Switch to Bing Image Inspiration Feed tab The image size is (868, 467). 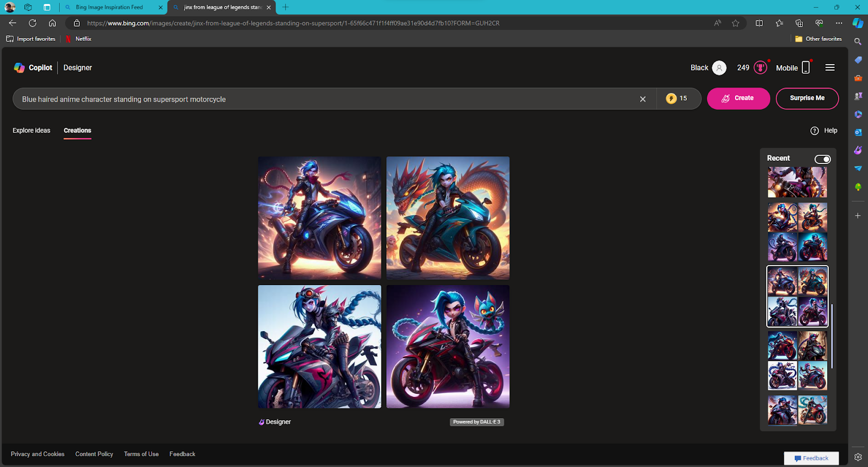[x=113, y=8]
